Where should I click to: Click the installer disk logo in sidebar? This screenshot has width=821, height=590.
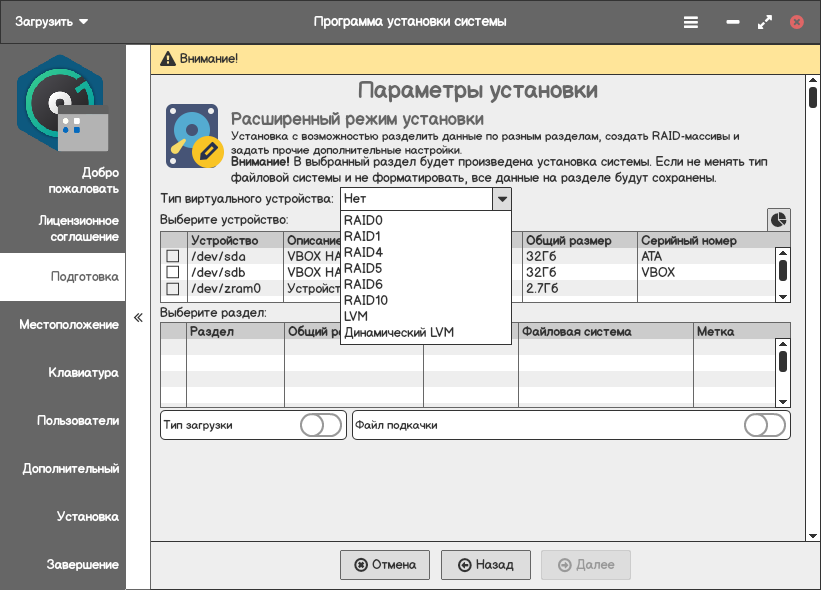62,103
